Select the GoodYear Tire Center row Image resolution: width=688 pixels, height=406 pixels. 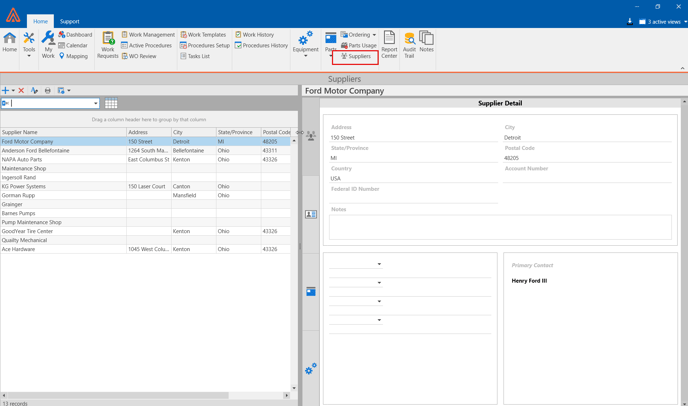tap(145, 231)
